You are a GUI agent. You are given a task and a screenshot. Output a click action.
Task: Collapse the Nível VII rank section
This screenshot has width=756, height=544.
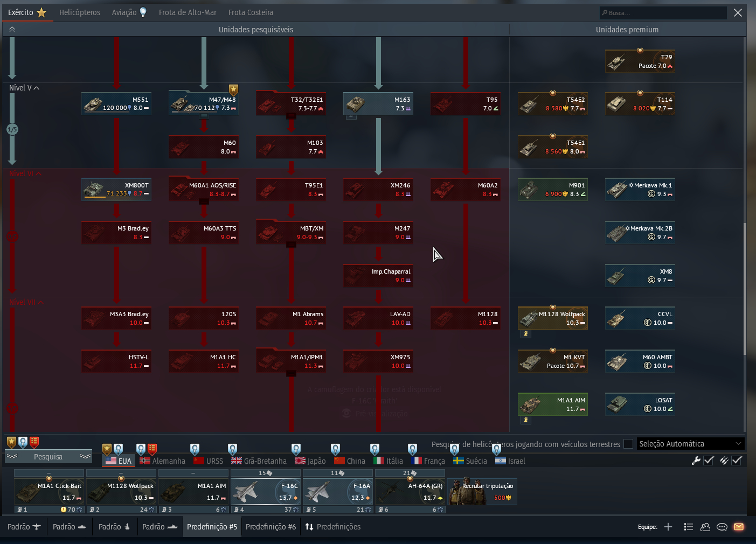tap(26, 302)
